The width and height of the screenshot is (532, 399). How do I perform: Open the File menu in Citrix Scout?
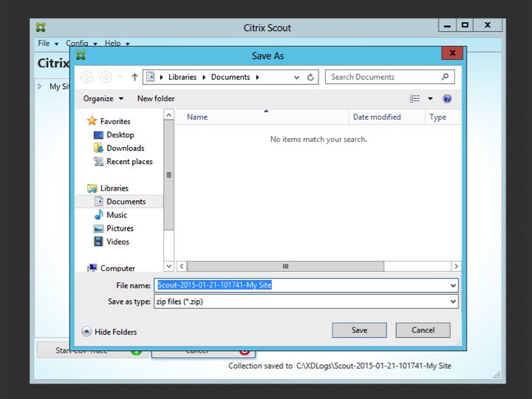(x=48, y=43)
